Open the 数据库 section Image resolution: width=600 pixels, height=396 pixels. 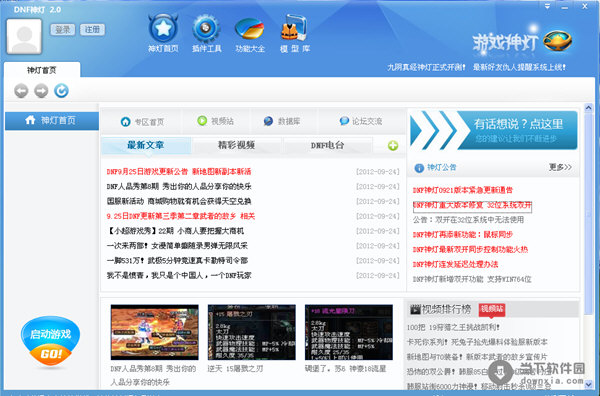point(282,121)
